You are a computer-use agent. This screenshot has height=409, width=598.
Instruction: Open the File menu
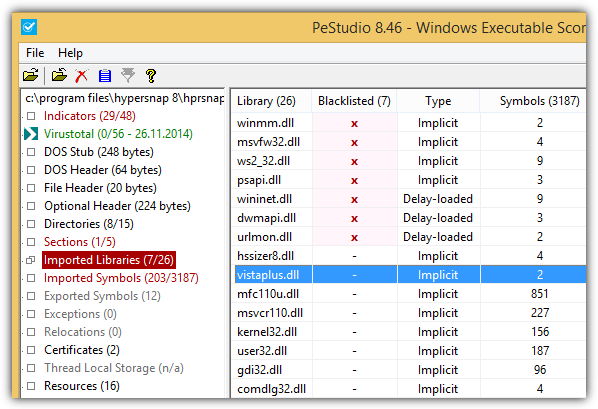pos(35,53)
